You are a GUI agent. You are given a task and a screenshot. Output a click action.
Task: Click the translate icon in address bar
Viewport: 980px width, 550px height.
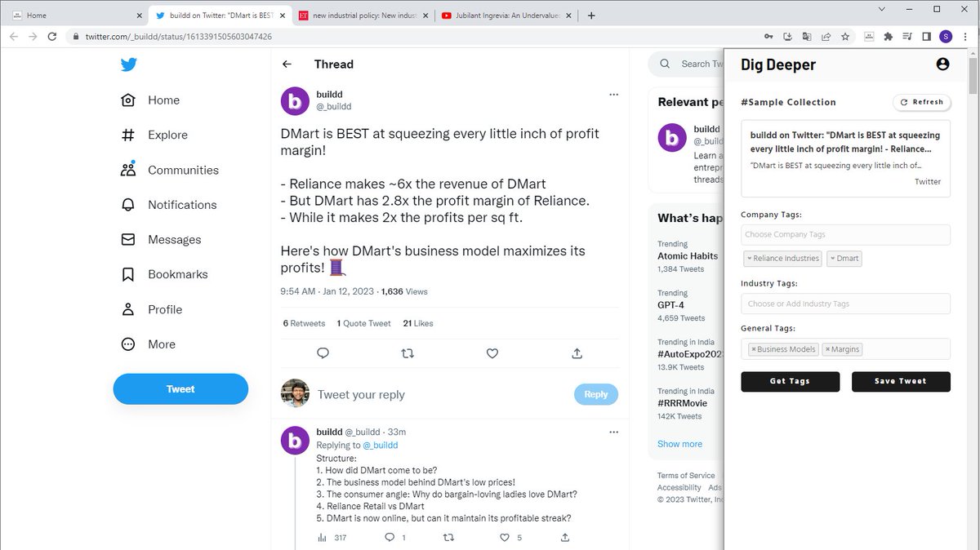pos(806,37)
